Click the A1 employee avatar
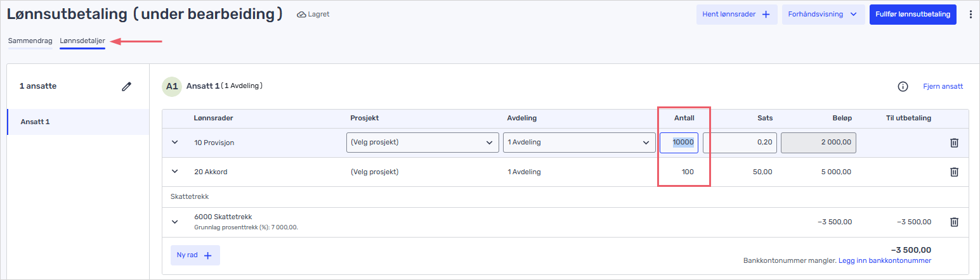Viewport: 980px width, 280px height. click(172, 86)
